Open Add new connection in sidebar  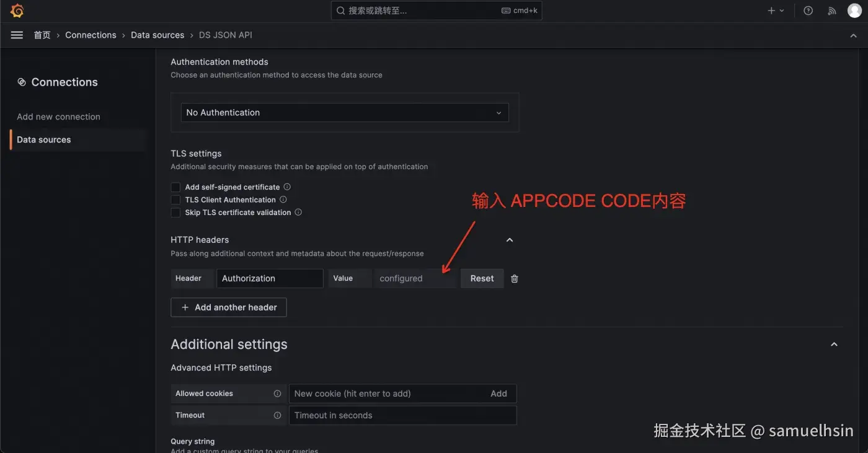coord(58,117)
